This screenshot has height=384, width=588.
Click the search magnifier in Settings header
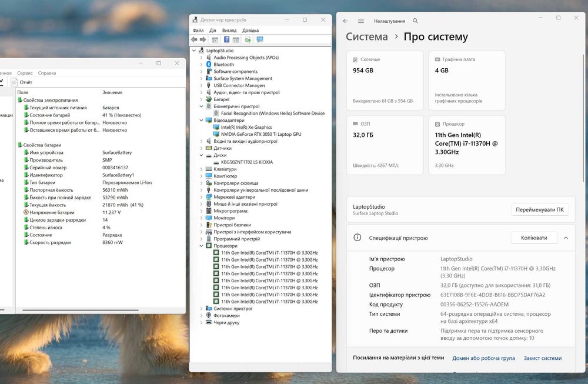click(415, 21)
